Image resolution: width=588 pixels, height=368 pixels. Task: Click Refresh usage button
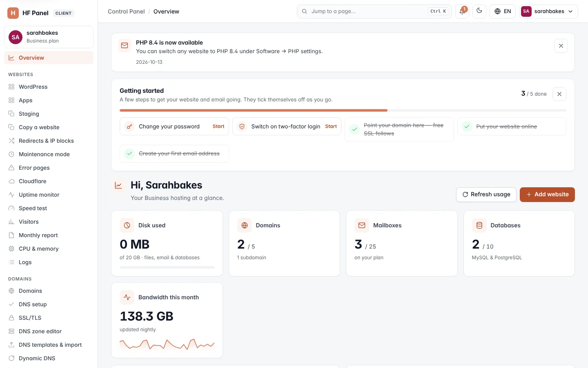pyautogui.click(x=486, y=195)
